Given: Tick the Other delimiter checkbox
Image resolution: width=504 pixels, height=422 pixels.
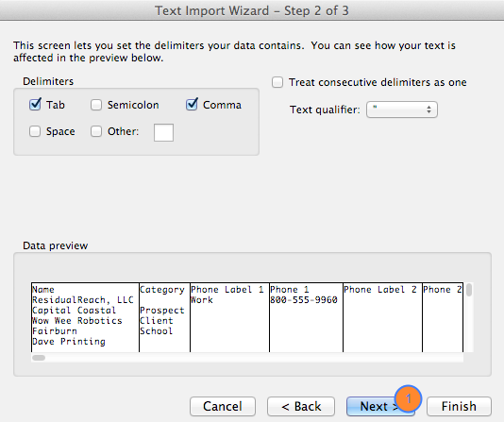Looking at the screenshot, I should [x=96, y=131].
